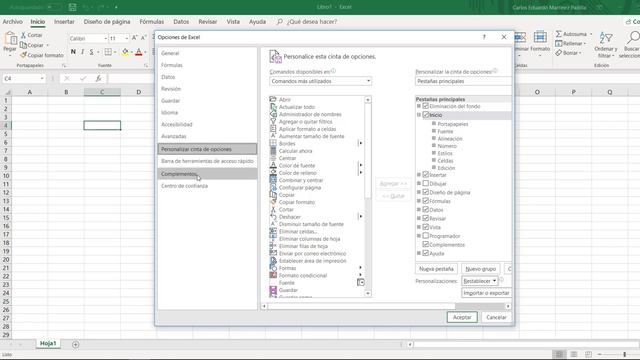This screenshot has height=360, width=640.
Task: Select General in options sidebar
Action: tap(207, 53)
